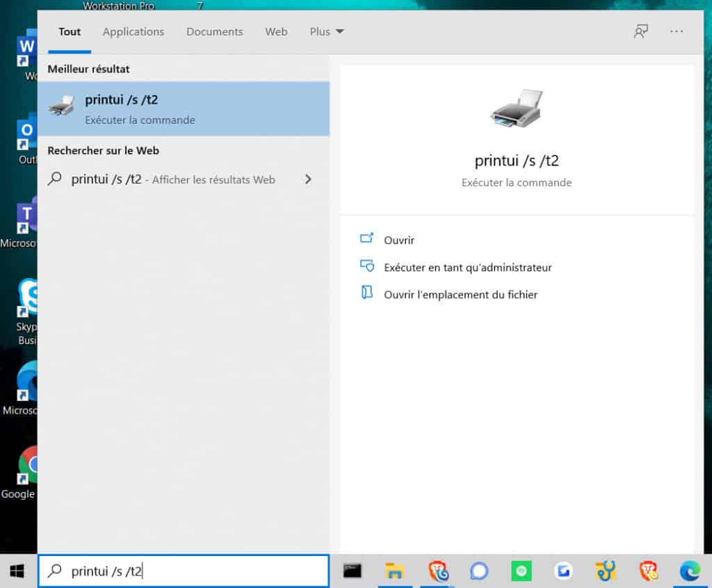Open Microsoft Edge from the taskbar
The width and height of the screenshot is (712, 588).
click(x=690, y=571)
